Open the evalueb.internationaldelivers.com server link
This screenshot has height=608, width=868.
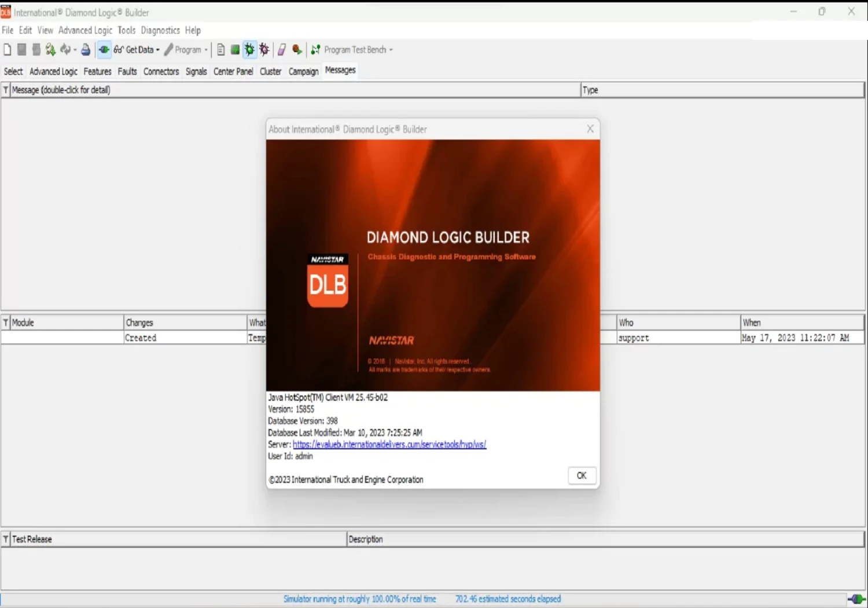click(389, 444)
